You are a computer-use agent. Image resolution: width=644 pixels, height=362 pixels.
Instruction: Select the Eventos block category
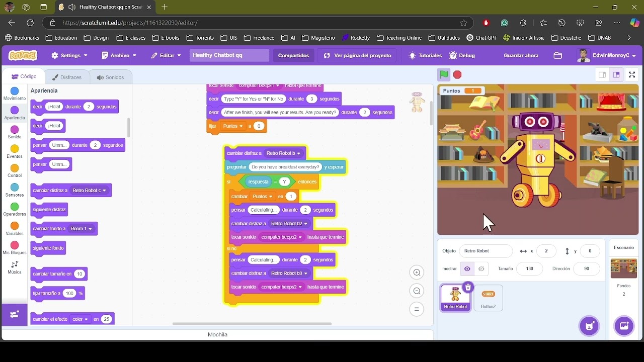pos(15,152)
